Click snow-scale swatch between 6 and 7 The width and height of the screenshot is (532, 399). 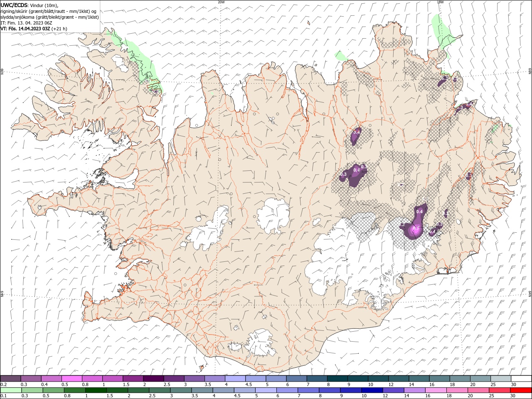(296, 379)
